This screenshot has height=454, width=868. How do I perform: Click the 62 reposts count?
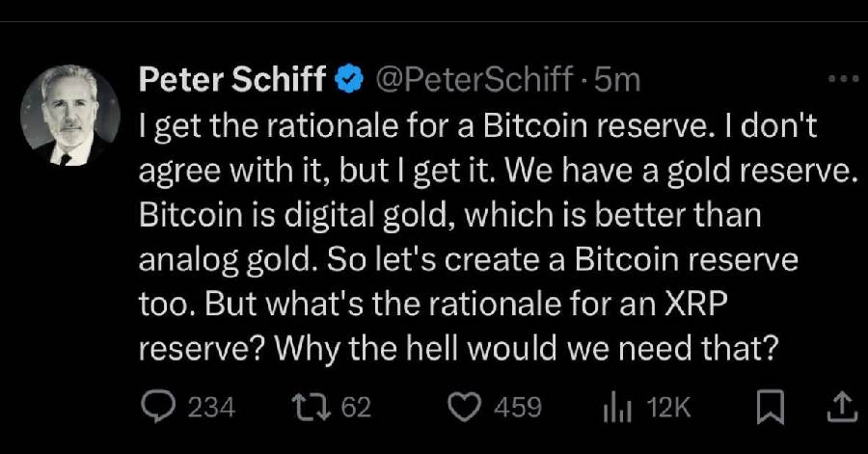tap(356, 408)
